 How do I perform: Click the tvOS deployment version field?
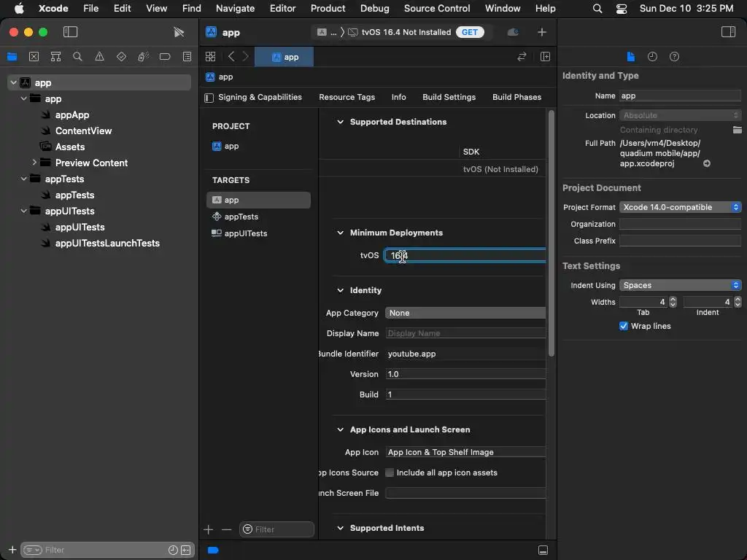[465, 255]
